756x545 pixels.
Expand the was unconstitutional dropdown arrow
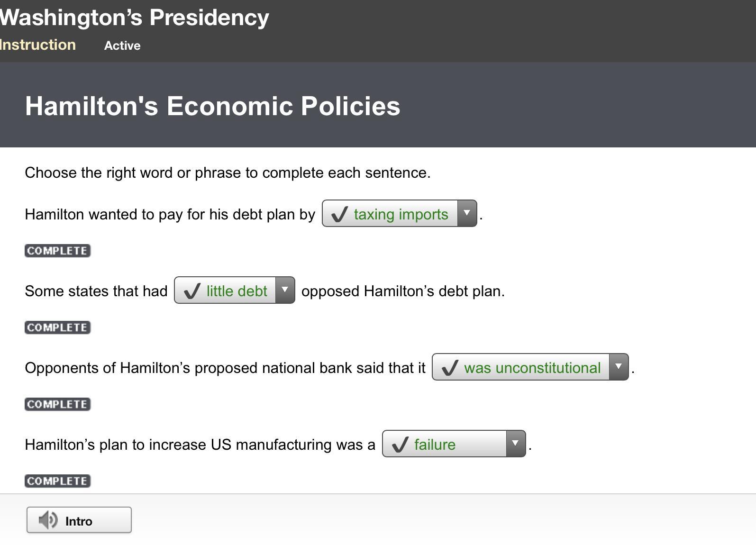coord(619,367)
